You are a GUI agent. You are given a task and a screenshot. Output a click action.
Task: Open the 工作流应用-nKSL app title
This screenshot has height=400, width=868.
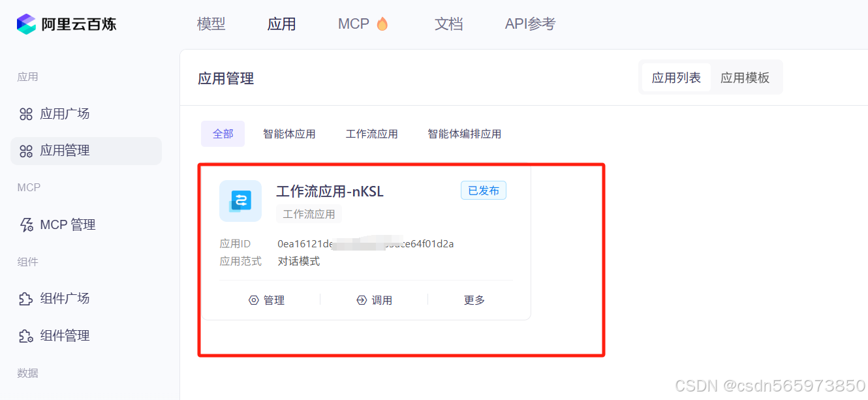coord(330,191)
